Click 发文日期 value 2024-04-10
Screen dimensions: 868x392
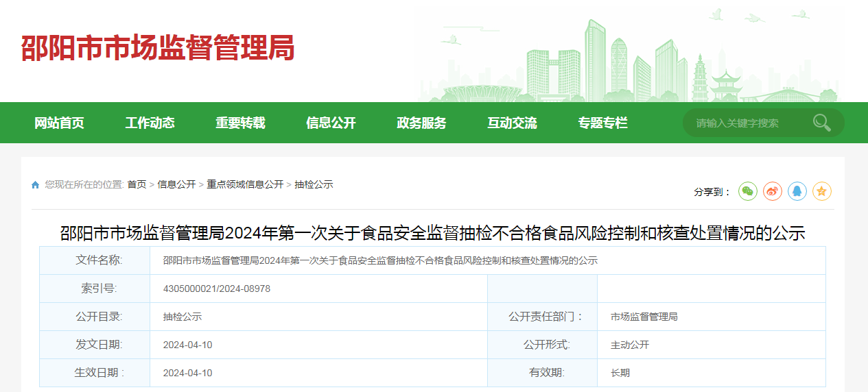tap(188, 345)
